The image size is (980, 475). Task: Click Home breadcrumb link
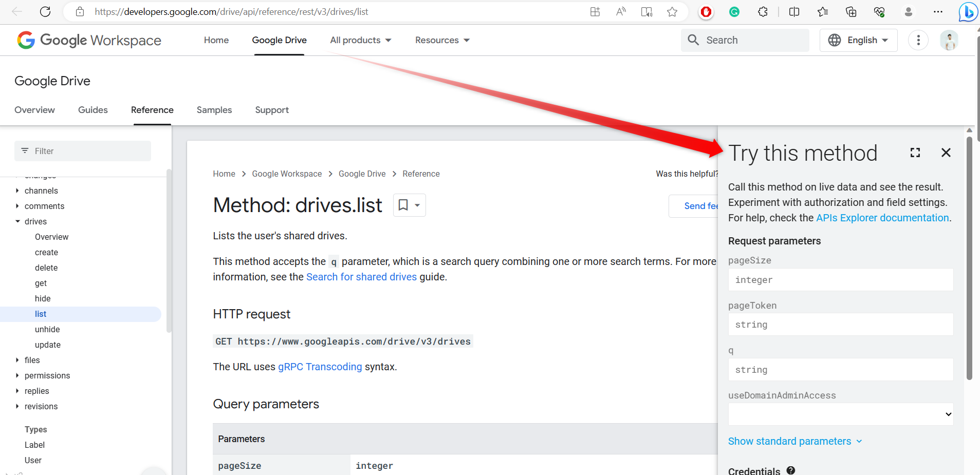(224, 174)
